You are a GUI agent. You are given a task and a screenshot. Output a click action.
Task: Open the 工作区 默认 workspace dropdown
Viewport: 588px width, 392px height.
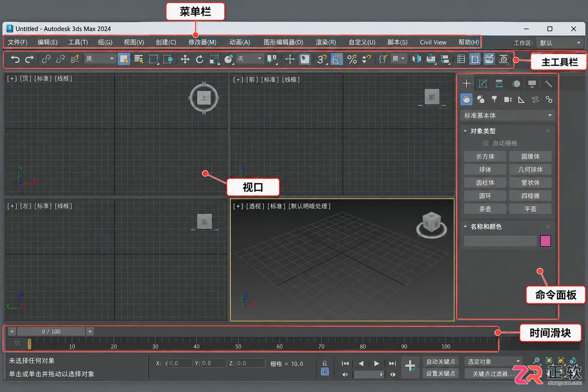560,42
